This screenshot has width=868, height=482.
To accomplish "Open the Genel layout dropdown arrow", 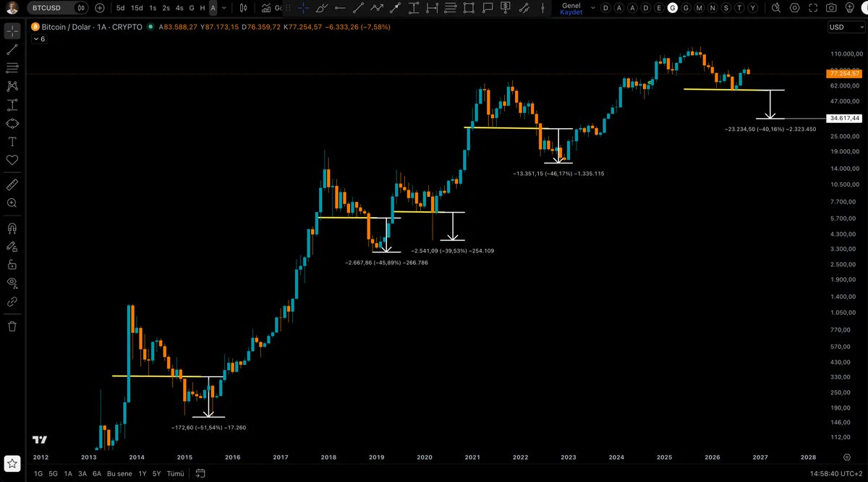I will coord(592,7).
